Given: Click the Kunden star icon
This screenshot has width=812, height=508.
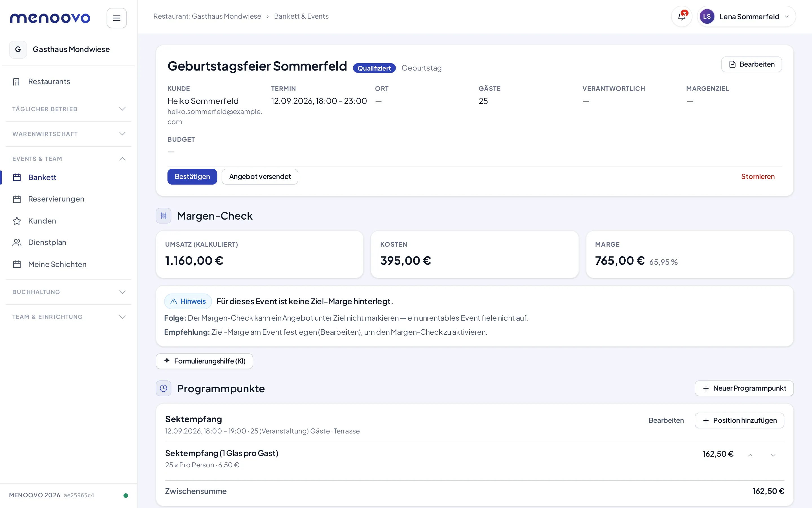Looking at the screenshot, I should (17, 221).
